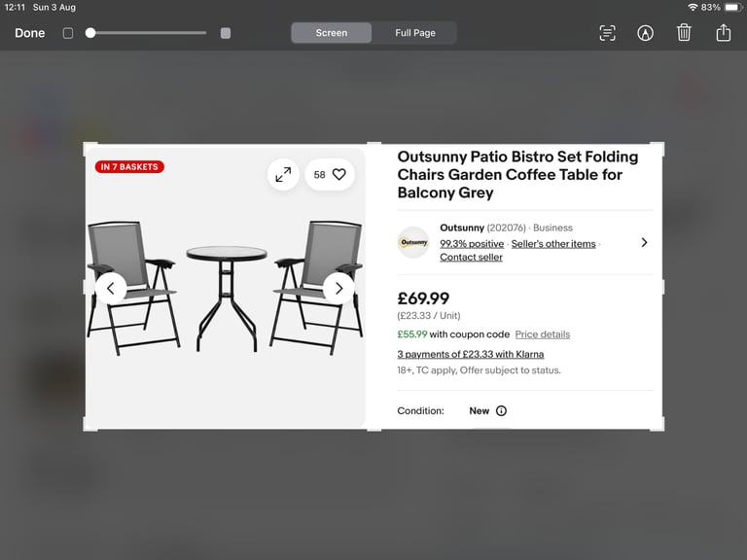Open Seller's other items link

(553, 244)
